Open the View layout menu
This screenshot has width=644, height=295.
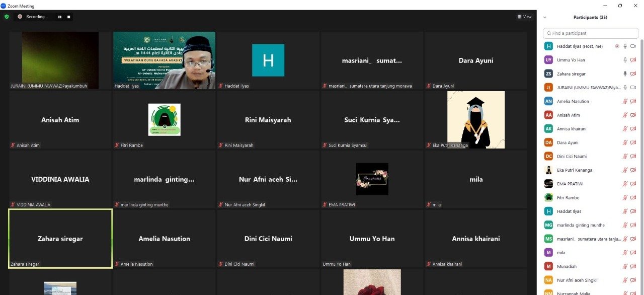(x=524, y=17)
